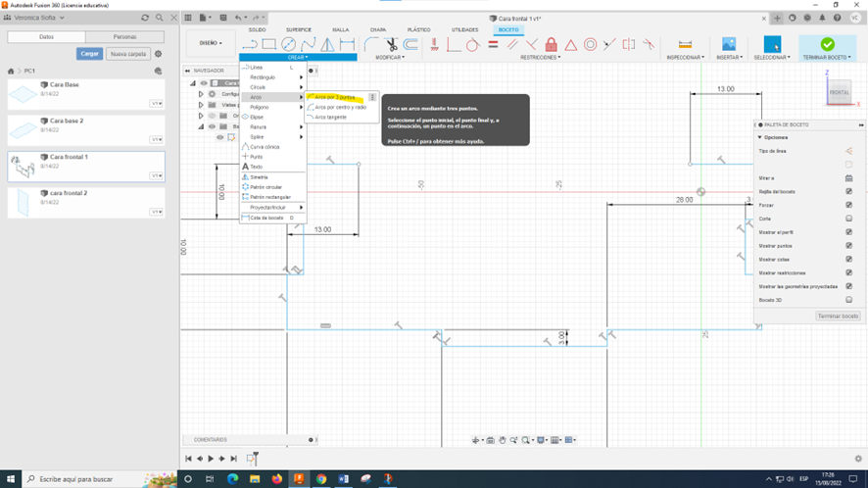
Task: Select the Mirror (Simetría) toolbar icon
Action: pos(327,44)
